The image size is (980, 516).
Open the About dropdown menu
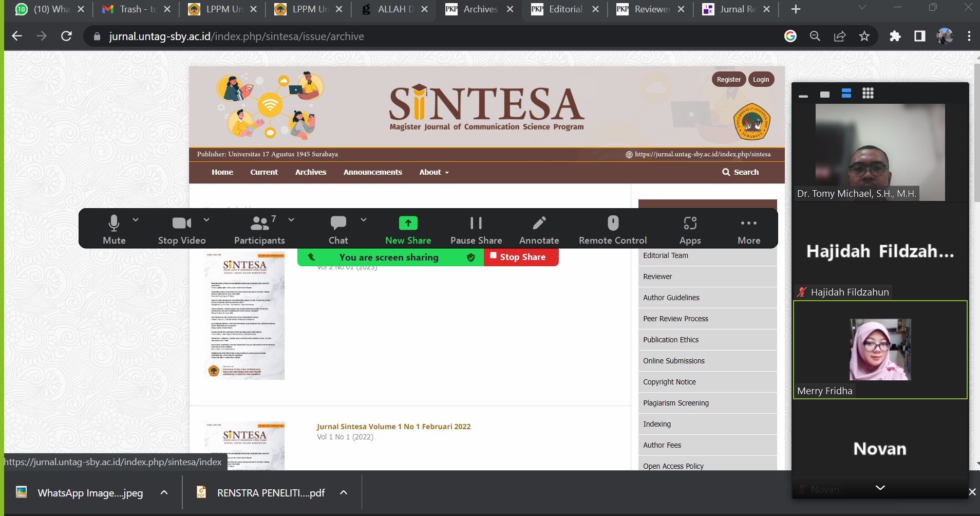(434, 172)
